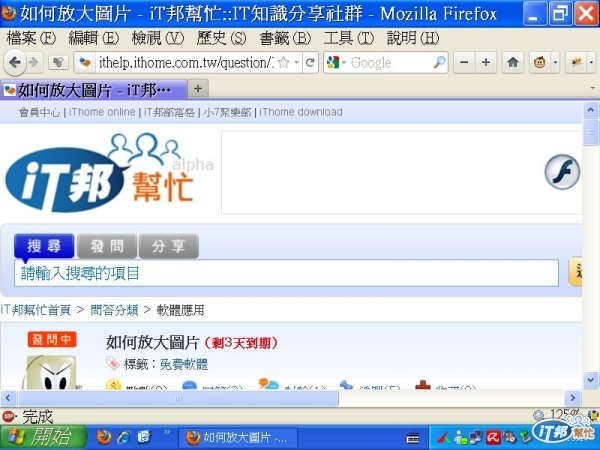600x450 pixels.
Task: Open the 檔案 (F) menu
Action: (x=31, y=38)
